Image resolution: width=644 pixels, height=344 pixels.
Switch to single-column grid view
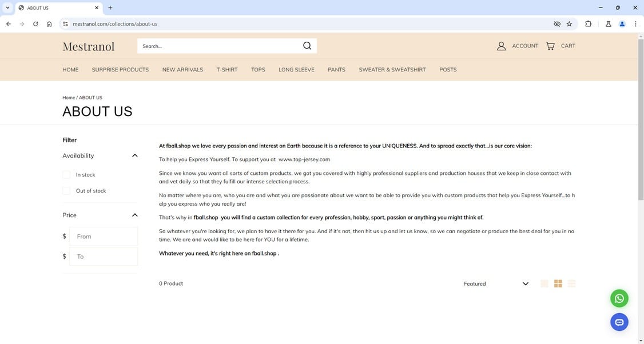pyautogui.click(x=544, y=283)
